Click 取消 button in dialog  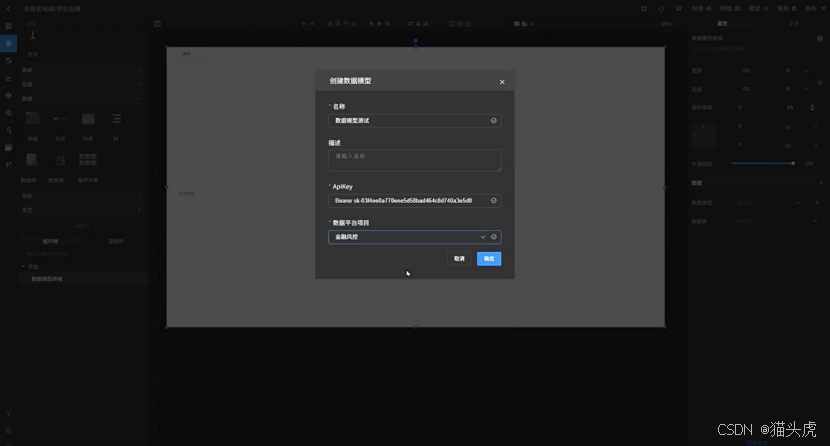[459, 259]
